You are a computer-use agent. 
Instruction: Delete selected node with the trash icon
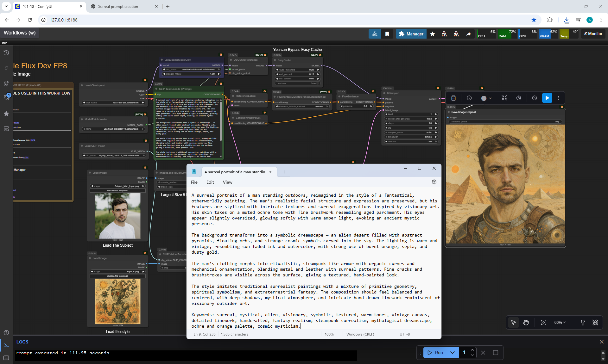[453, 98]
